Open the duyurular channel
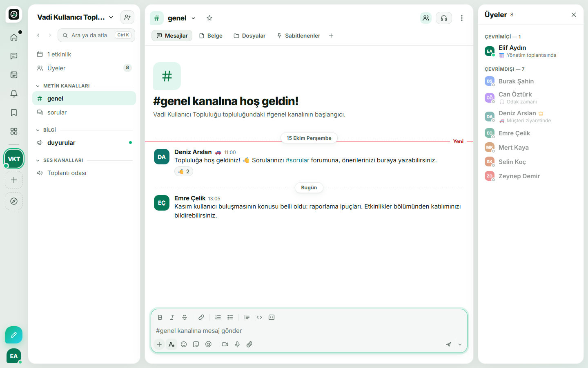Screen dimensions: 588x368 [84, 143]
